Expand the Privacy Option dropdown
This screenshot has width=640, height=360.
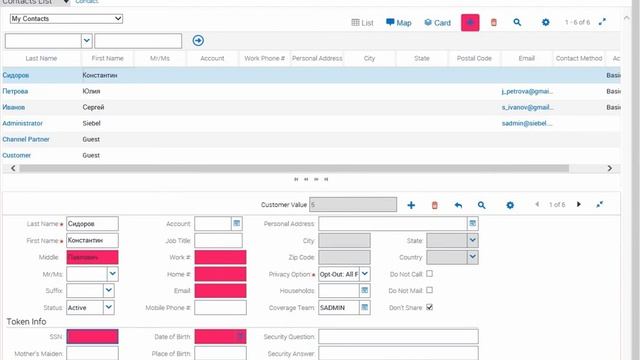coord(365,274)
